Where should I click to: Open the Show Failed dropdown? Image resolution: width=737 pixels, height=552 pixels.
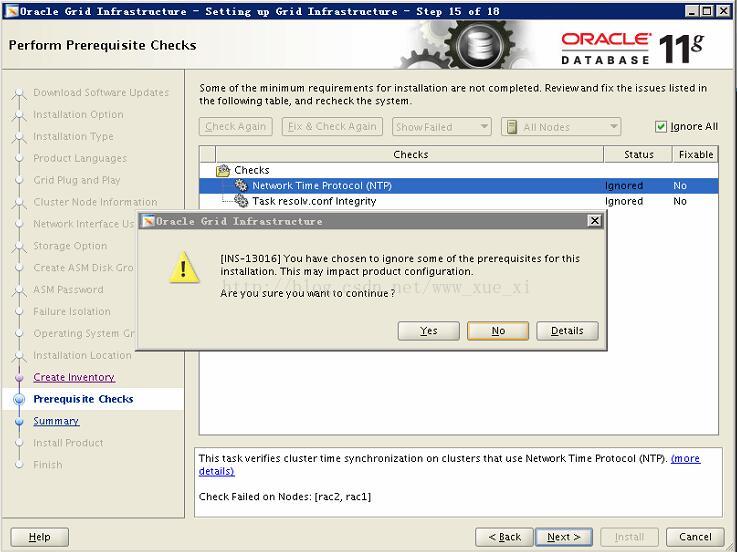click(441, 127)
